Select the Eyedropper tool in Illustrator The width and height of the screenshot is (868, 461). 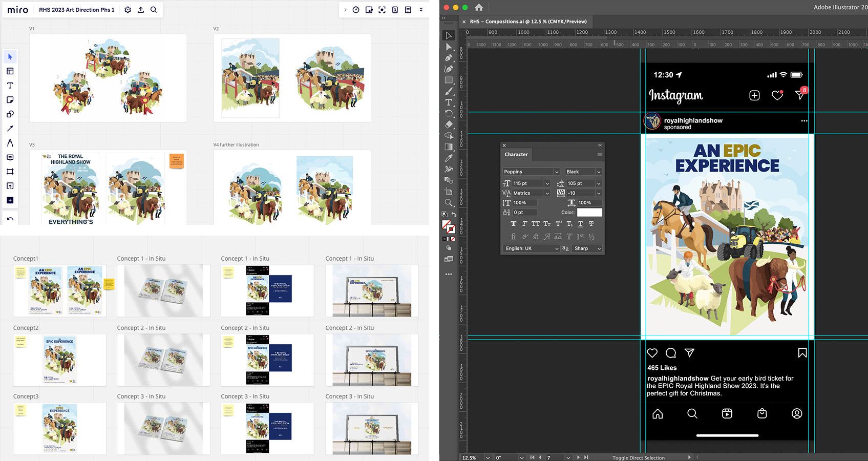tap(449, 158)
